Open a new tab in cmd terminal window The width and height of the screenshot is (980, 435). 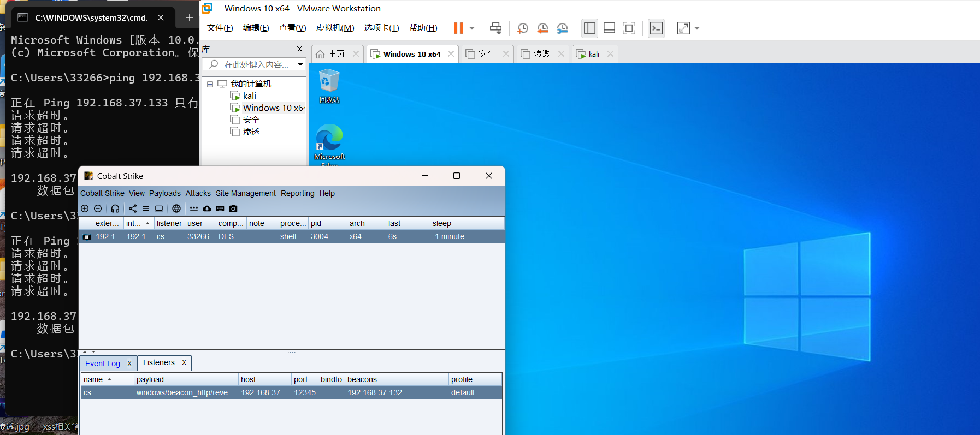(189, 17)
